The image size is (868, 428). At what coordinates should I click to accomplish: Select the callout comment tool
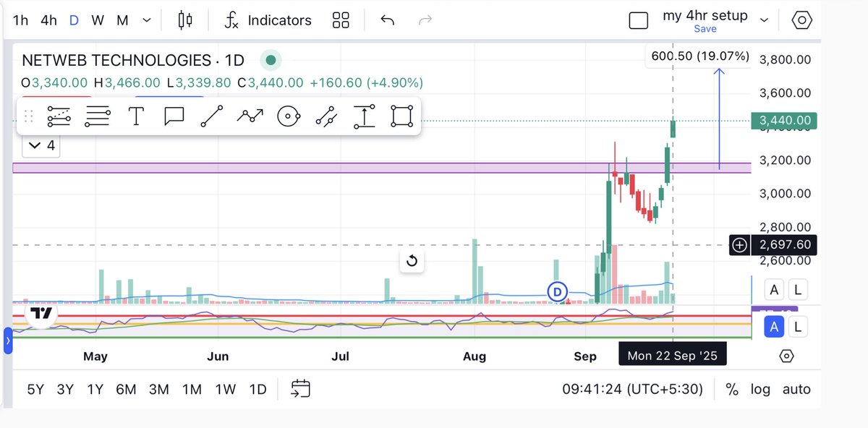[174, 116]
